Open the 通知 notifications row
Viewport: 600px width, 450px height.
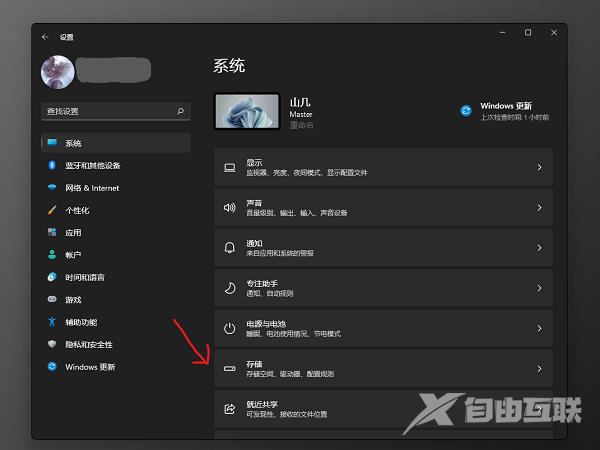(383, 248)
